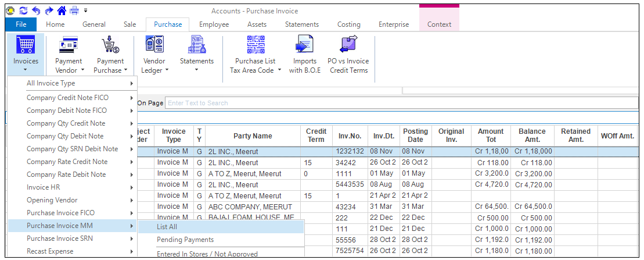
Task: Click the Refresh icon in quick access toolbar
Action: (x=24, y=10)
